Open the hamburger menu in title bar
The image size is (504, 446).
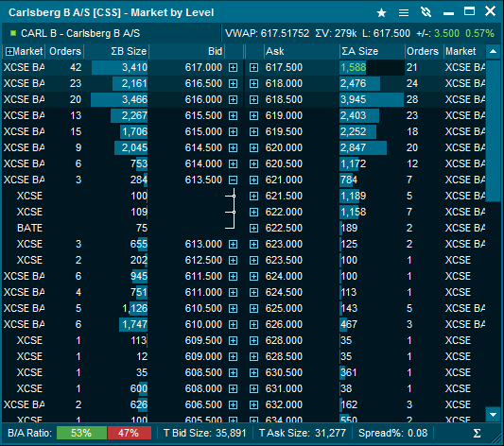point(404,13)
